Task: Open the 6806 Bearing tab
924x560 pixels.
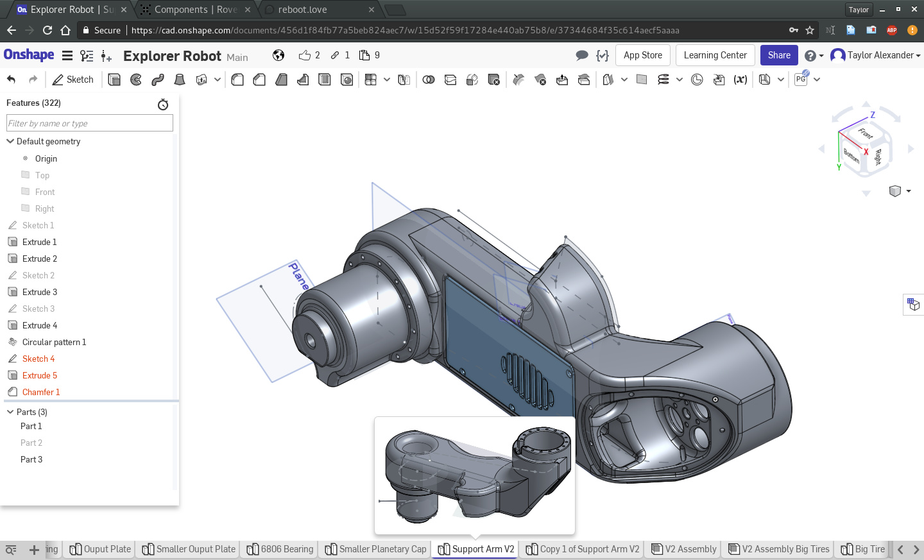Action: tap(280, 549)
